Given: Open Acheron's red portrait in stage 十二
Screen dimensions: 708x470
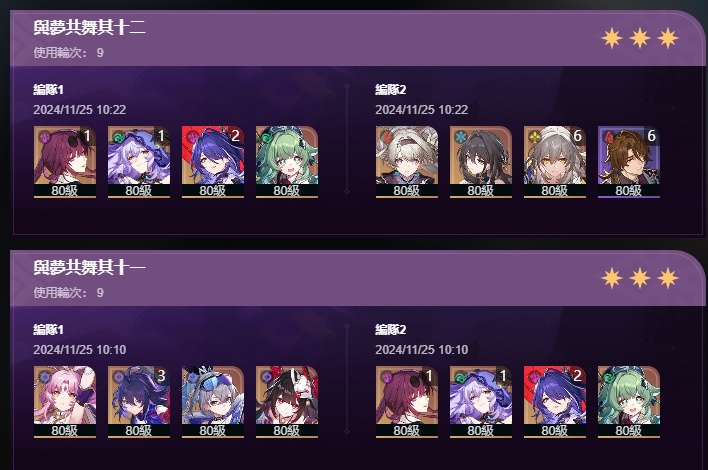Looking at the screenshot, I should (x=213, y=162).
